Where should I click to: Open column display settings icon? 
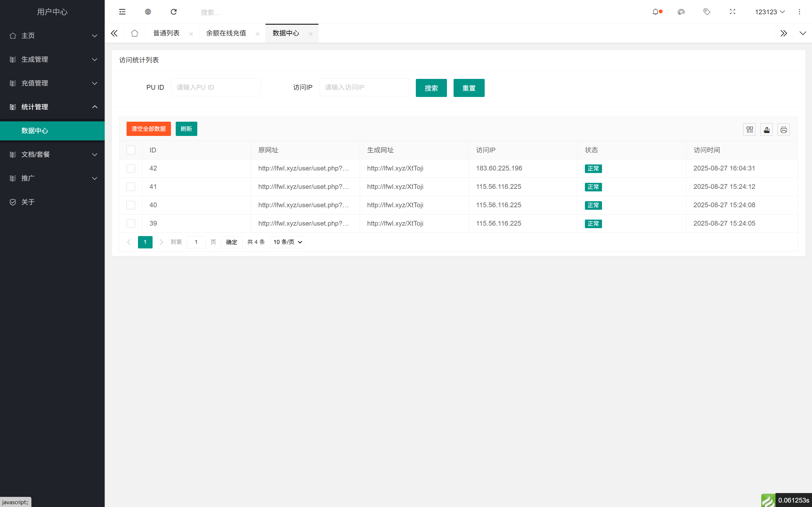pyautogui.click(x=750, y=129)
